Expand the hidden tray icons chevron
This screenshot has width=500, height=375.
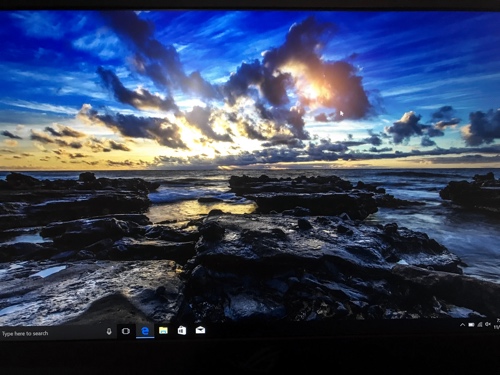coord(463,325)
